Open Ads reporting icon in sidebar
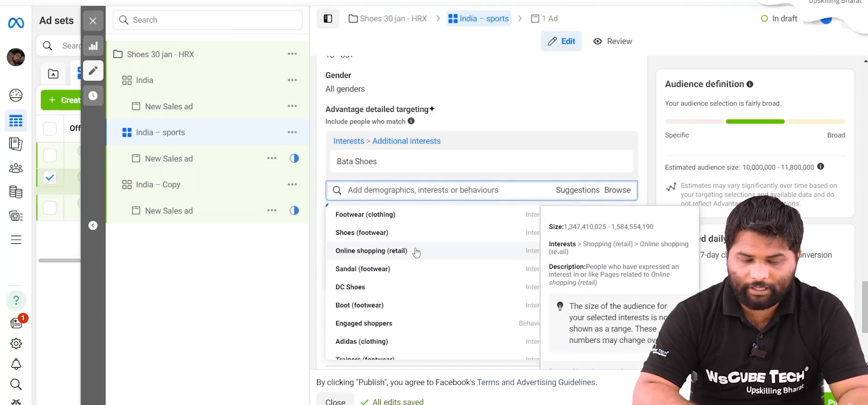 tap(16, 144)
